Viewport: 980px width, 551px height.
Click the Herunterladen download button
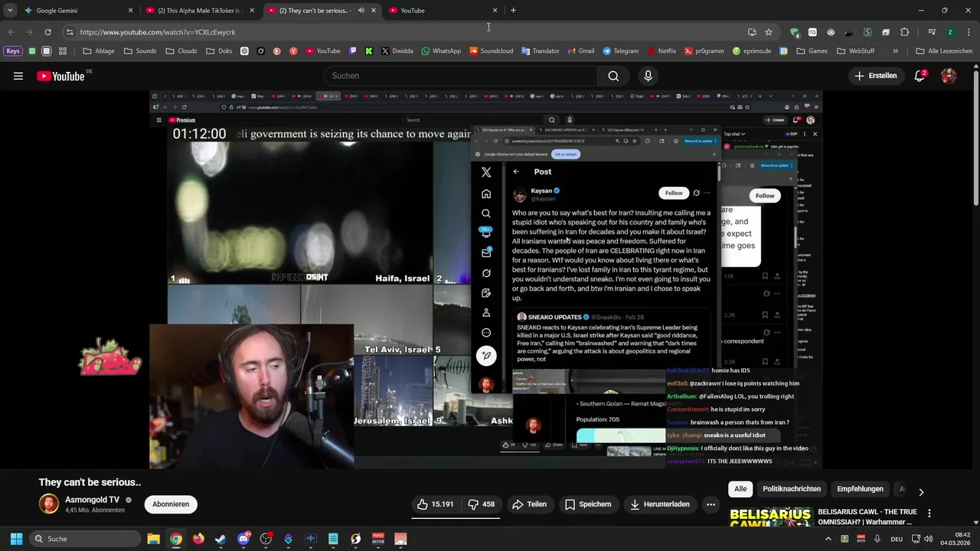click(659, 504)
